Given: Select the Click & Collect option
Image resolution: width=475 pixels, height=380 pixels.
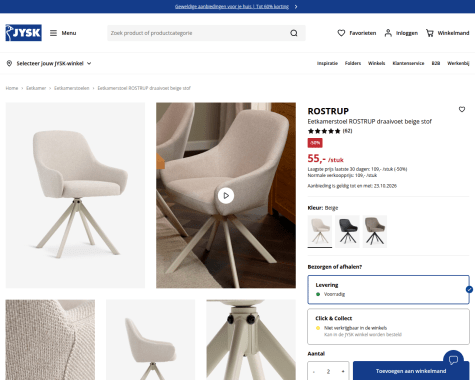Looking at the screenshot, I should click(388, 326).
